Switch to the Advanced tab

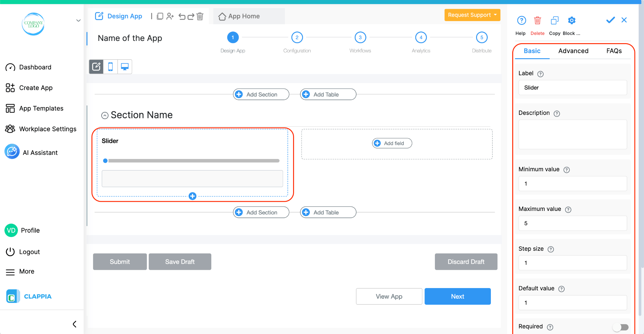[x=573, y=51]
